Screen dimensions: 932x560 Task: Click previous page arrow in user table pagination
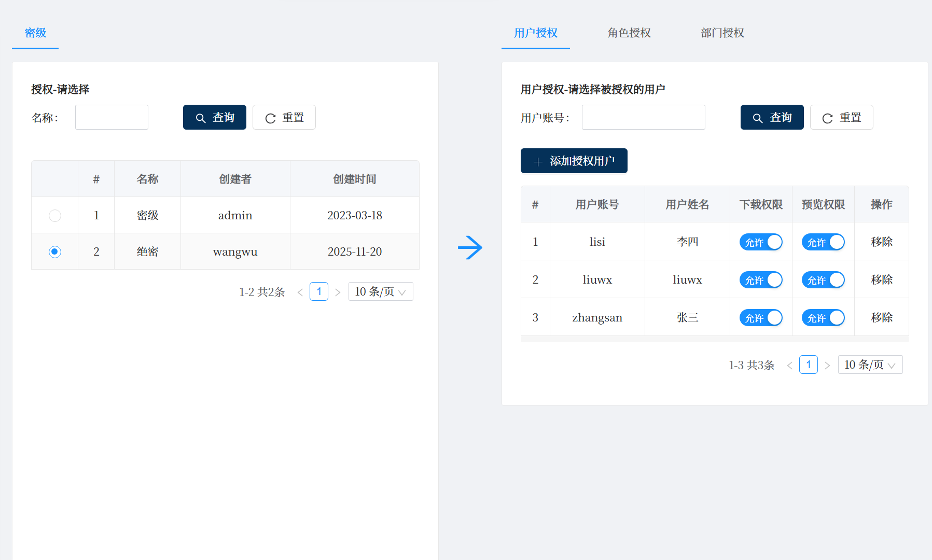789,365
